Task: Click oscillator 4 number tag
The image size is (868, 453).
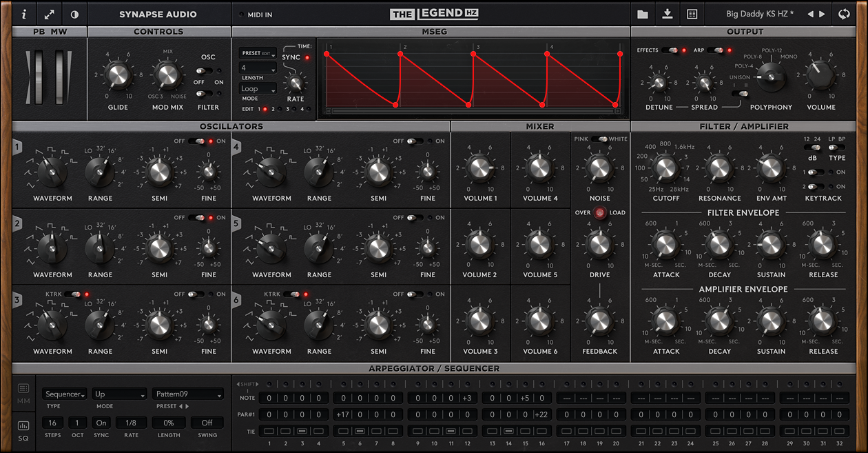Action: point(236,148)
